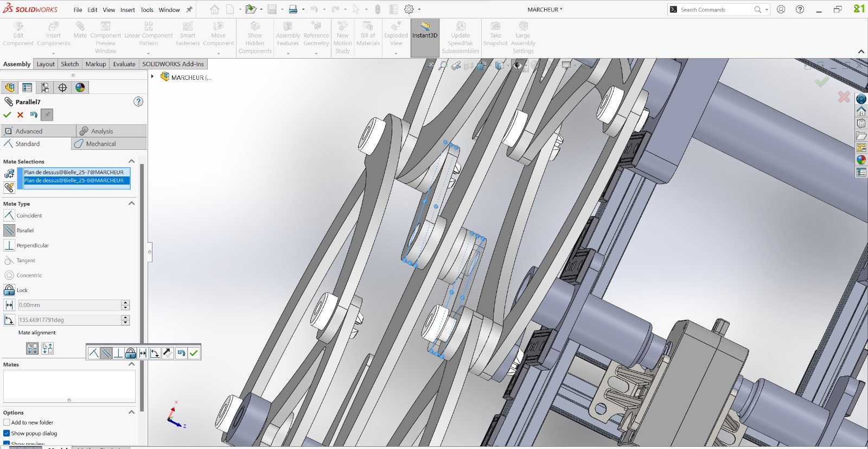Screen dimensions: 868x449
Task: Untick the Show popup dialog checkbox
Action: [x=7, y=433]
